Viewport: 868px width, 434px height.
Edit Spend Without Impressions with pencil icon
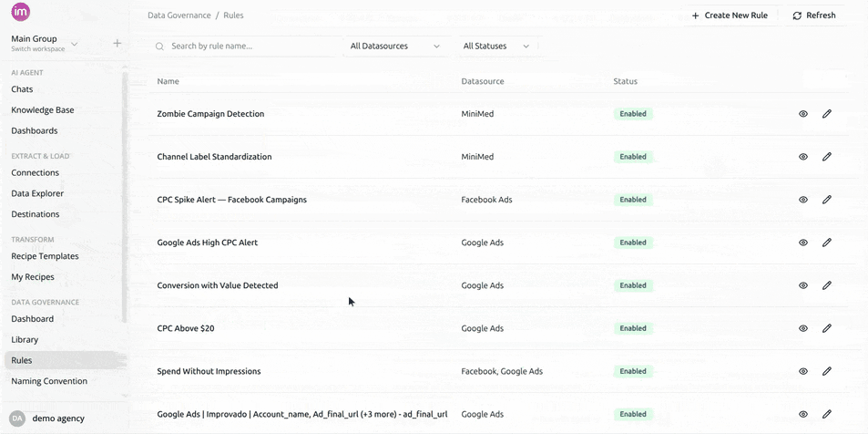(826, 371)
